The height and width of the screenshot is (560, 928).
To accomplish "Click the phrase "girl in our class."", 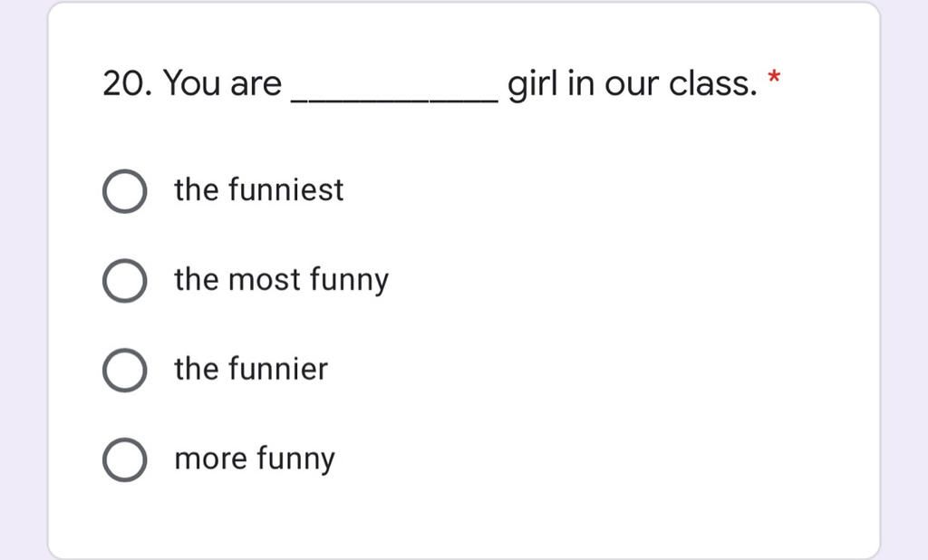I will coord(633,84).
